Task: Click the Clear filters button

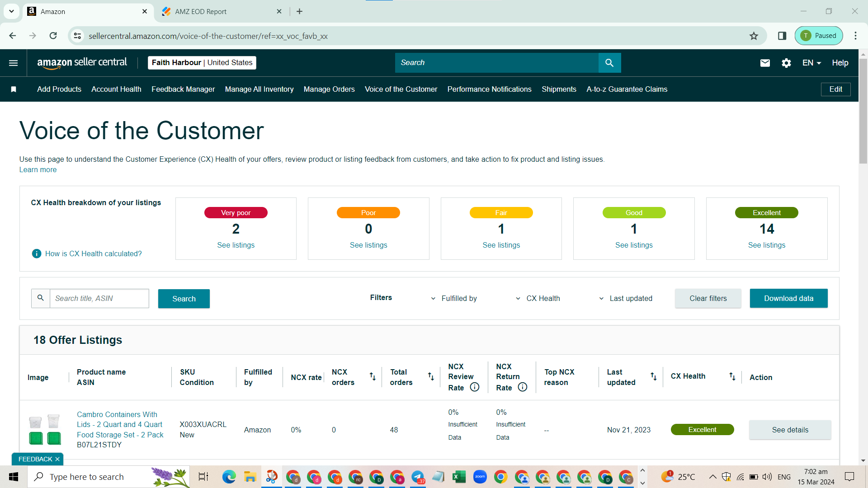Action: coord(708,298)
